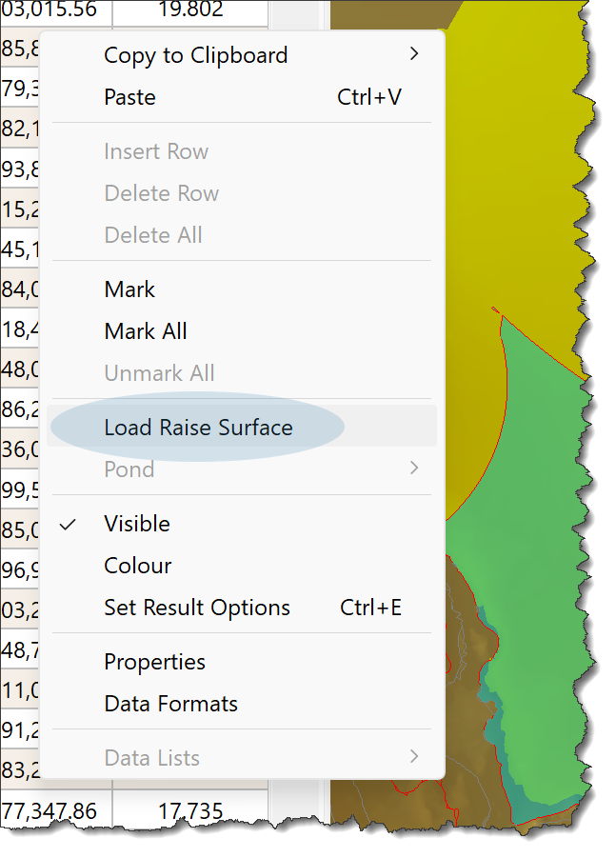Open the Copy to Clipboard submenu
Screen dimensions: 616x858
pos(241,55)
